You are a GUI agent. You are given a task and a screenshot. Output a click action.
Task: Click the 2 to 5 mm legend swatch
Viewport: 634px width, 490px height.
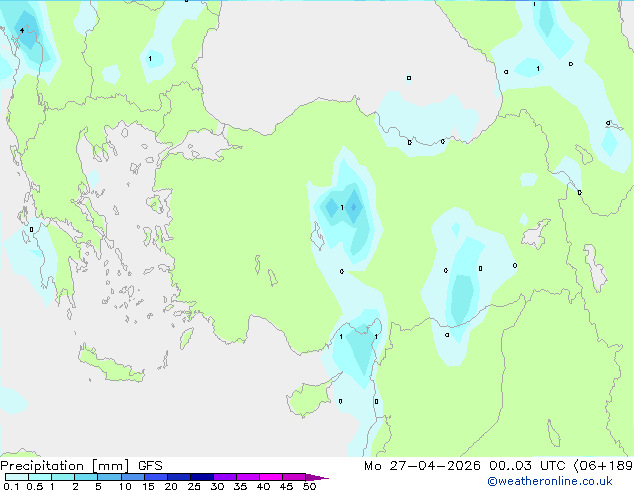coord(86,477)
